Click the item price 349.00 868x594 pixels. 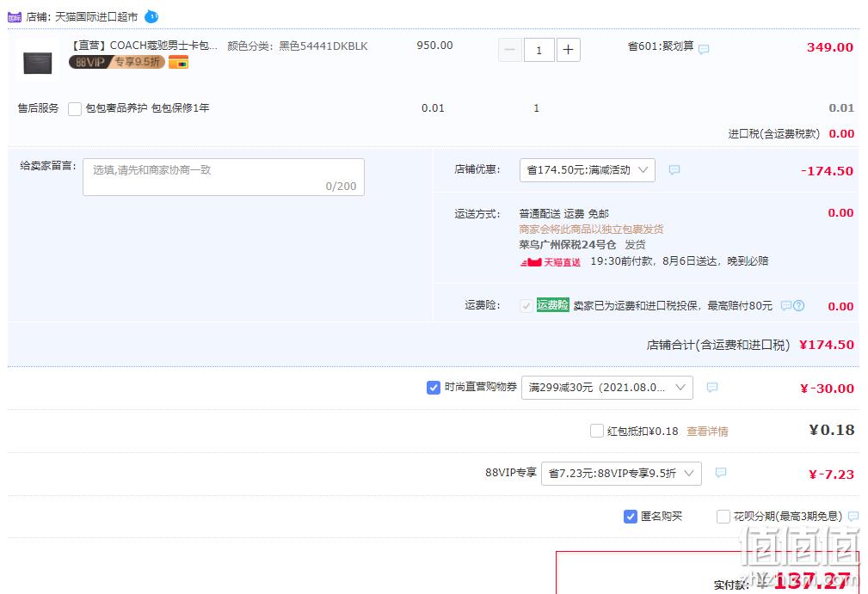830,47
